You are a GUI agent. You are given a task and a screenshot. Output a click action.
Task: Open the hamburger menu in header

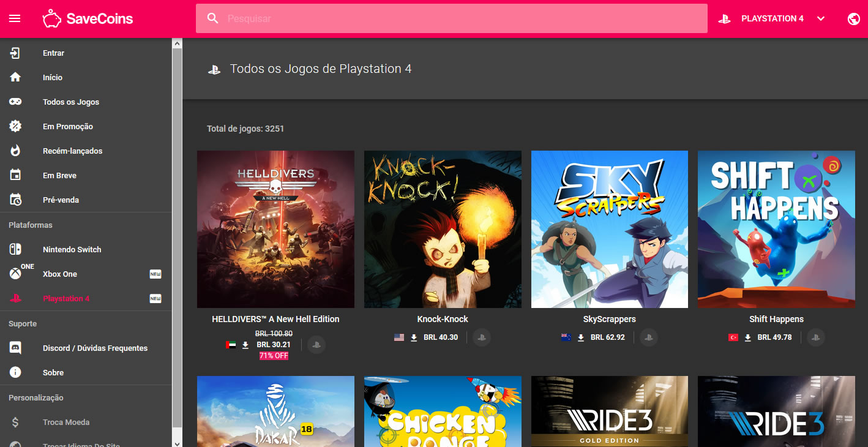pos(15,18)
